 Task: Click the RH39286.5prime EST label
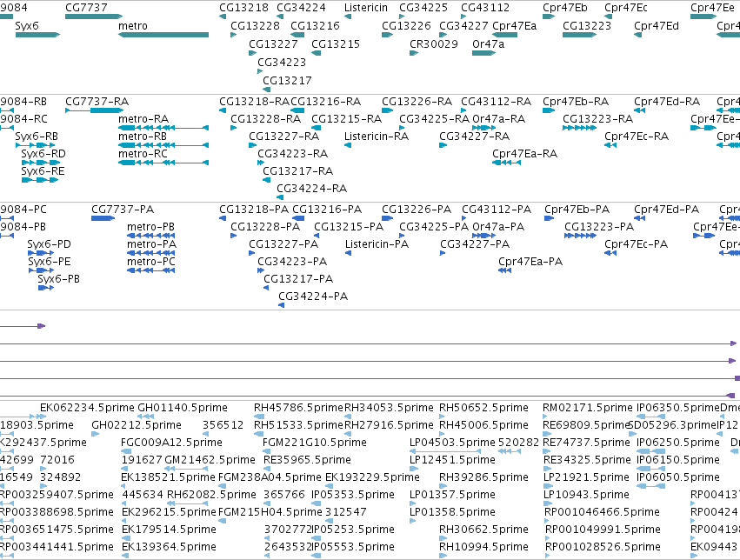point(483,477)
